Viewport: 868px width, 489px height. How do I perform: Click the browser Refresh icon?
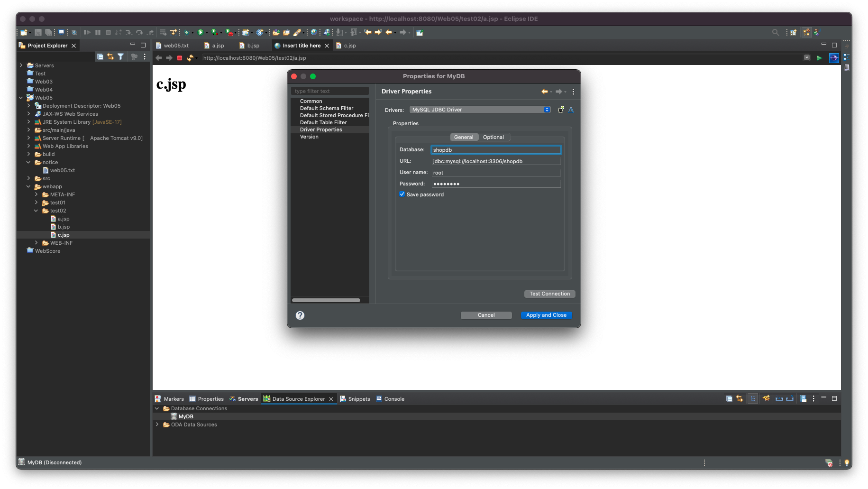(190, 58)
